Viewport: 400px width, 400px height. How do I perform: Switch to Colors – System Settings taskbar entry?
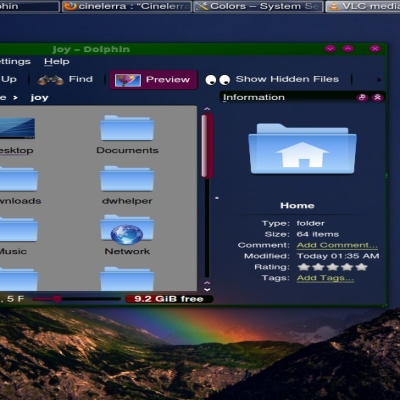click(x=258, y=6)
